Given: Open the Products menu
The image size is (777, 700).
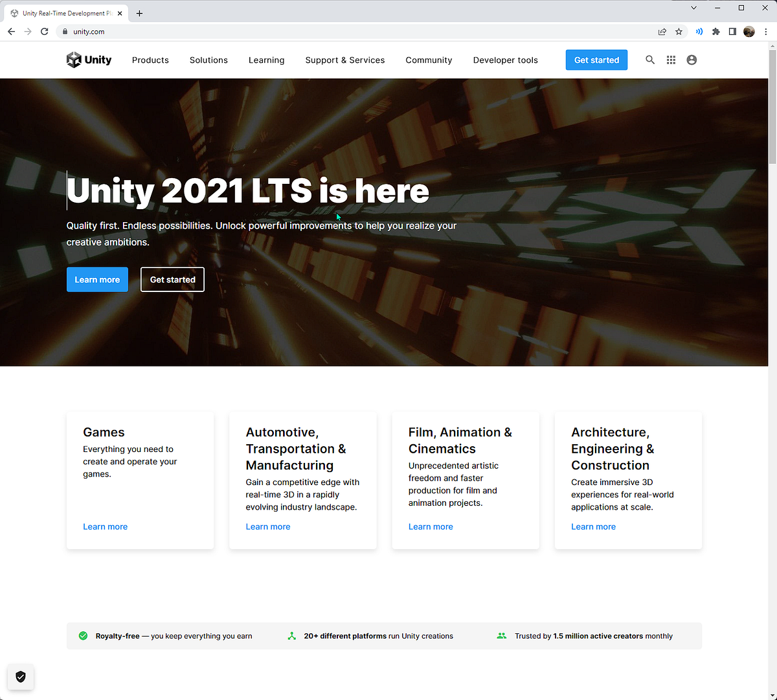Looking at the screenshot, I should 150,60.
